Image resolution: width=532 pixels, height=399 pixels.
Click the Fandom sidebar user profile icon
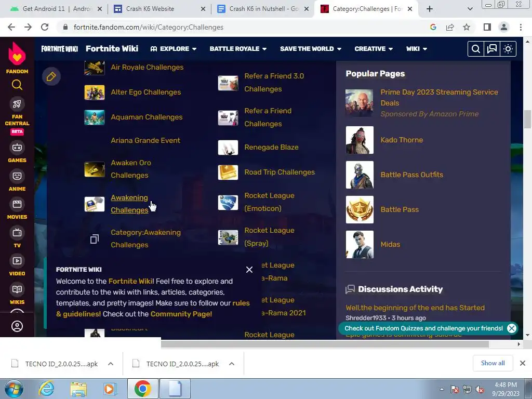[17, 326]
